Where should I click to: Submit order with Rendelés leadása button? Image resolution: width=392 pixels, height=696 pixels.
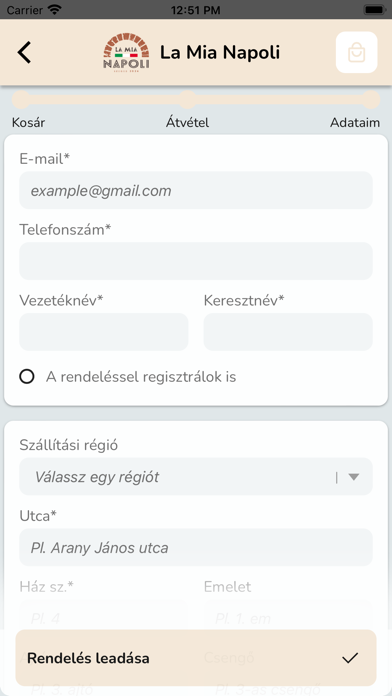point(196,658)
